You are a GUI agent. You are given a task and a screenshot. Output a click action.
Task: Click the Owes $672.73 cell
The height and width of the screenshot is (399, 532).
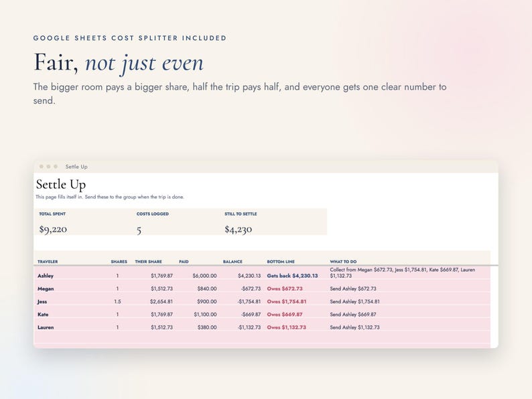284,289
